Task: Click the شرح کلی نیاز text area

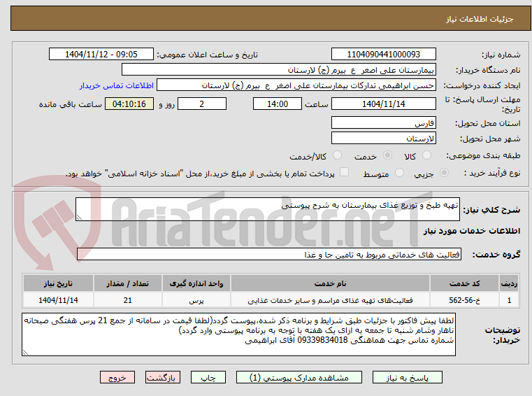Action: (x=267, y=209)
